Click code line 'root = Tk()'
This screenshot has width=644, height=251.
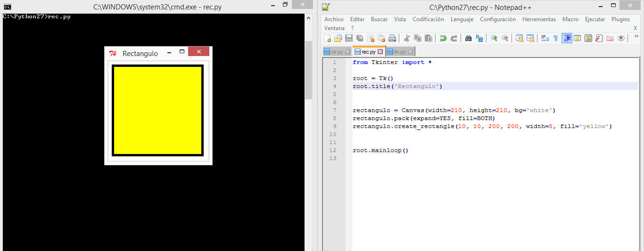point(372,78)
